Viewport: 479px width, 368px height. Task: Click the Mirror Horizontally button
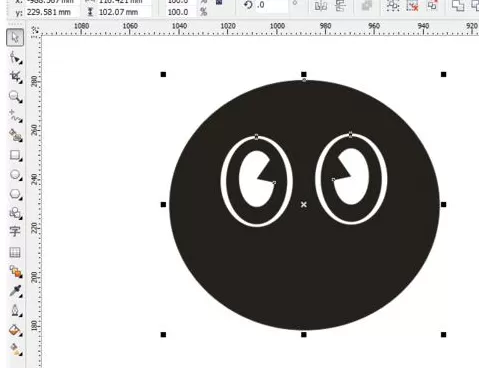(x=321, y=6)
